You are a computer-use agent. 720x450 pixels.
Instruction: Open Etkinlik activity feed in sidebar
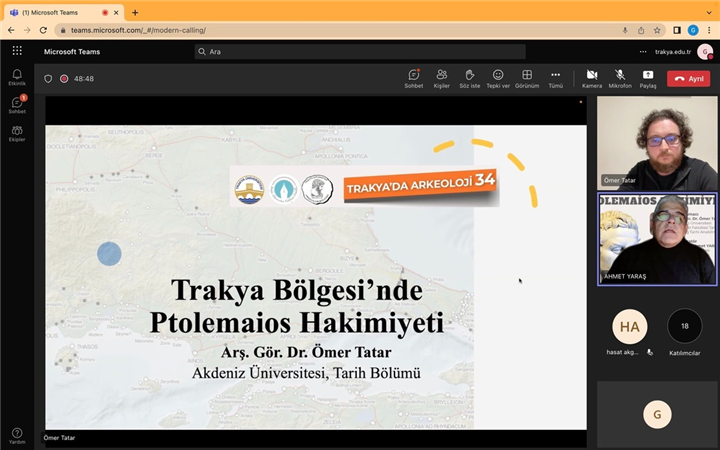click(x=17, y=77)
